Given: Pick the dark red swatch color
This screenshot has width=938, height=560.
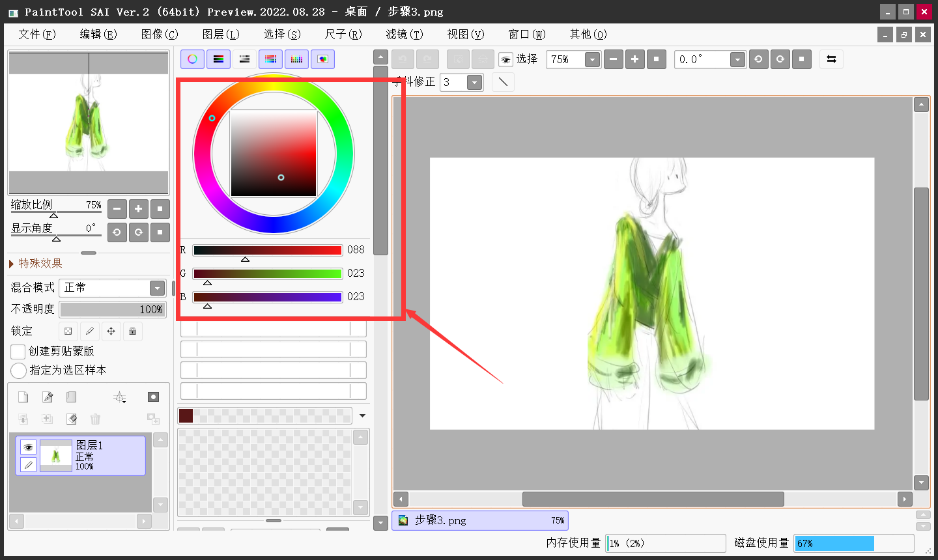Looking at the screenshot, I should 186,415.
